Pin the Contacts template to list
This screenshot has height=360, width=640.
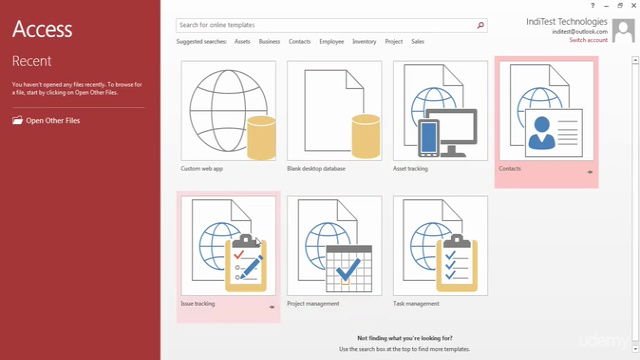coord(590,172)
